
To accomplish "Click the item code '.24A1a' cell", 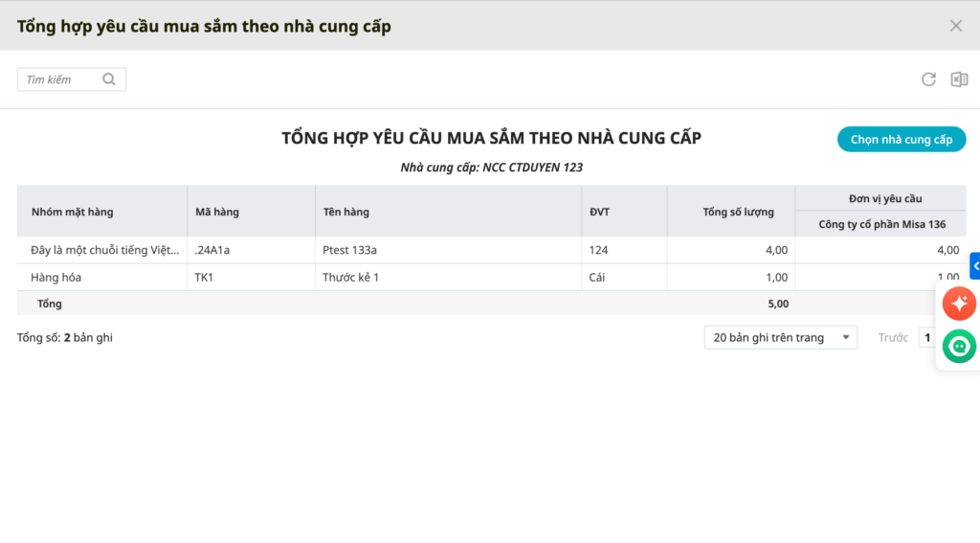I will pos(212,250).
